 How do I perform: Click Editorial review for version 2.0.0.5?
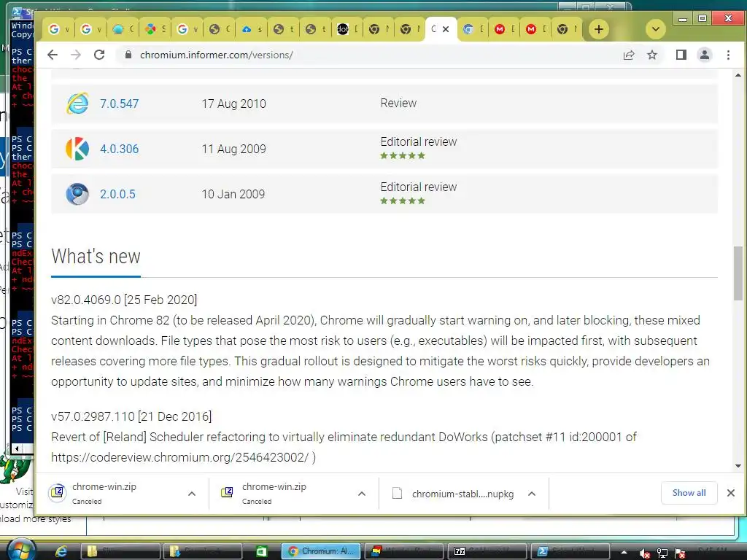click(418, 187)
